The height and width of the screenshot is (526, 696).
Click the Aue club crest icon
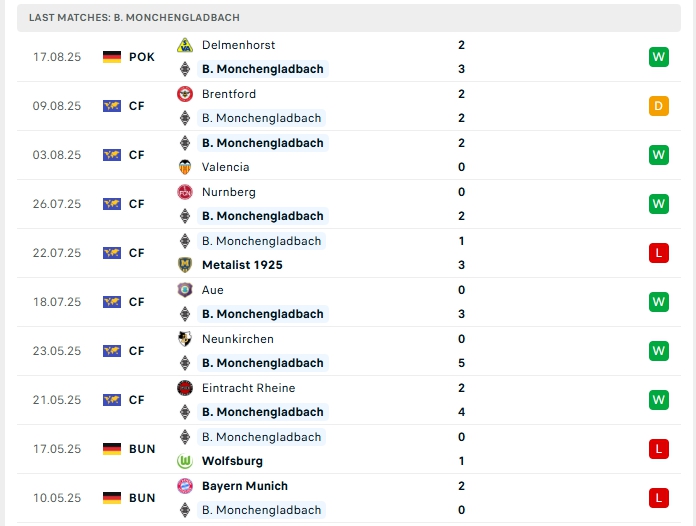pos(184,290)
